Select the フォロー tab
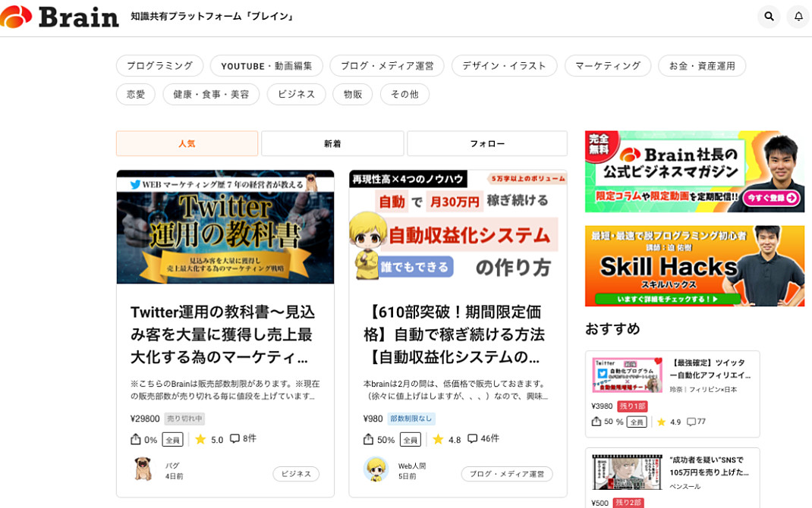 (487, 143)
